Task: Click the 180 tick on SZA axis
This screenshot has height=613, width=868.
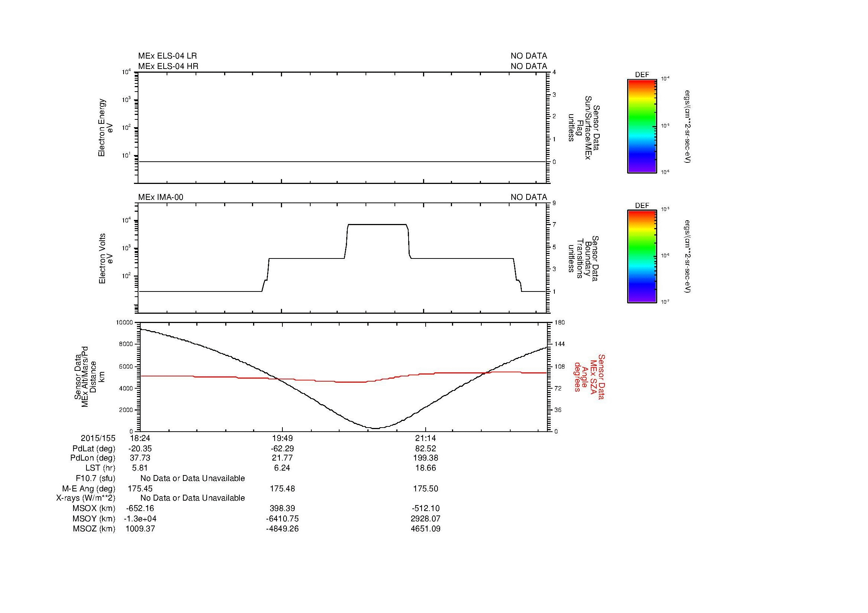Action: point(559,323)
